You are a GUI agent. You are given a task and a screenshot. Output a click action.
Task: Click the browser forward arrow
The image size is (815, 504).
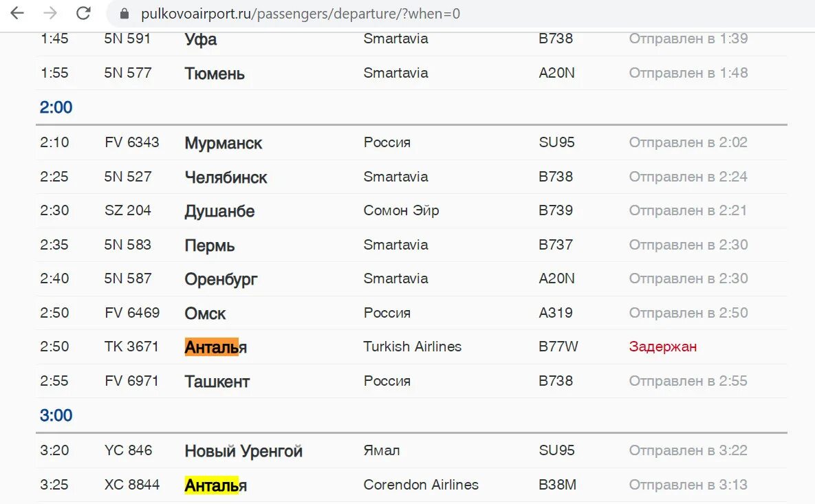pos(50,13)
